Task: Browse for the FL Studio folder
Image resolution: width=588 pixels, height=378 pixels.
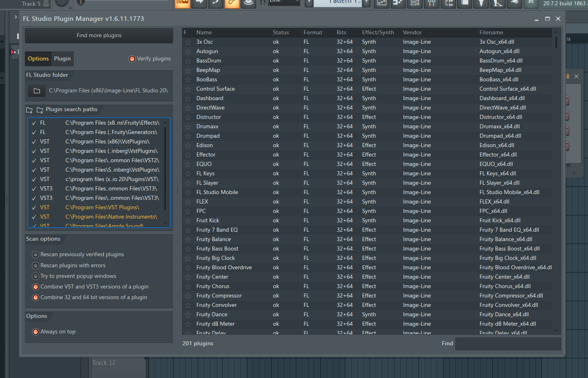Action: (37, 91)
